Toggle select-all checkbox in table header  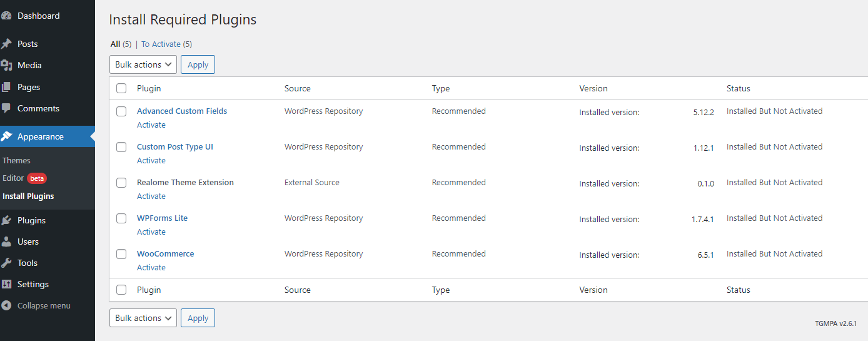point(121,88)
